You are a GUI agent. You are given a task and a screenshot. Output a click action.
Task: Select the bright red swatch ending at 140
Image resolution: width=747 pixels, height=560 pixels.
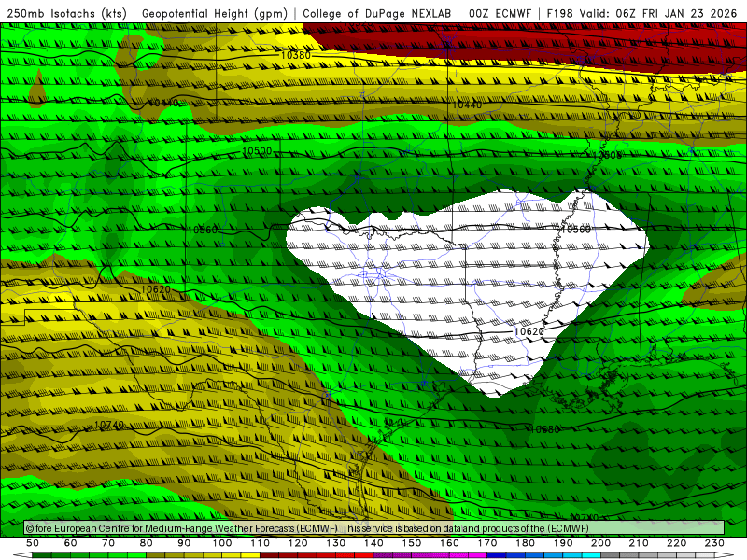364,555
